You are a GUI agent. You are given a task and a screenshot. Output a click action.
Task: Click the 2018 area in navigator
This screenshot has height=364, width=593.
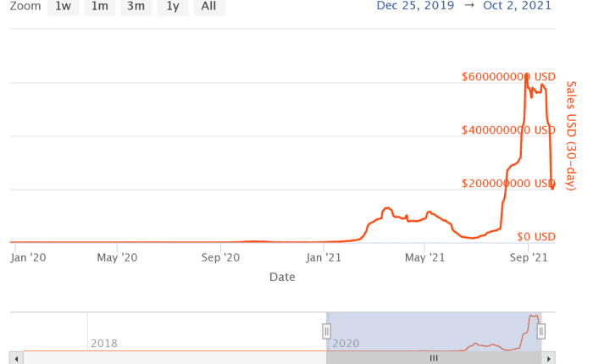click(103, 343)
